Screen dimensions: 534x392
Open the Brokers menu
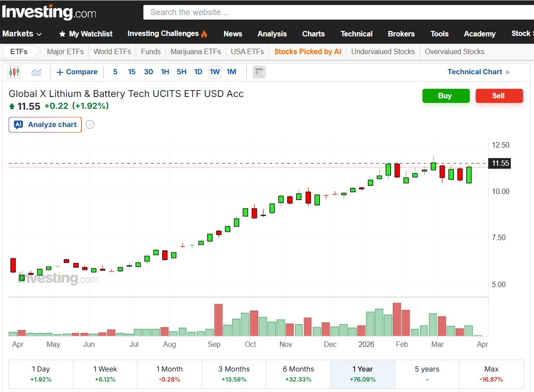coord(401,34)
